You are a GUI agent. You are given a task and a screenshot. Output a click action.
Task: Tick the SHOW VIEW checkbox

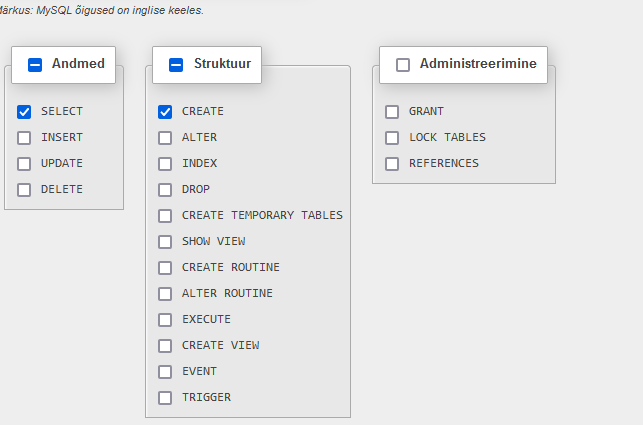click(165, 242)
